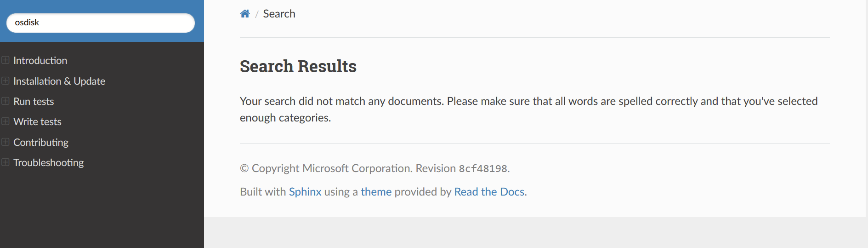Go to the Write tests page

pos(37,122)
